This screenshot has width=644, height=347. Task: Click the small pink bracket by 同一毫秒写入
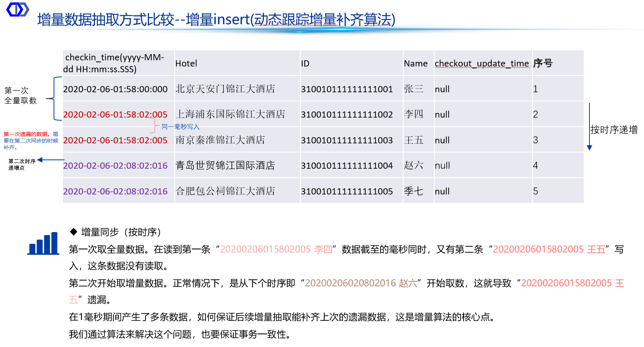point(155,126)
